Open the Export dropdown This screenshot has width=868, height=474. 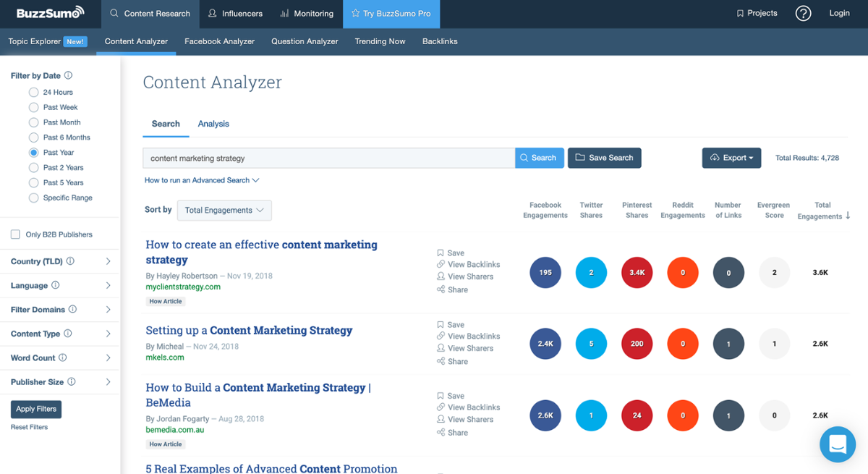(731, 158)
